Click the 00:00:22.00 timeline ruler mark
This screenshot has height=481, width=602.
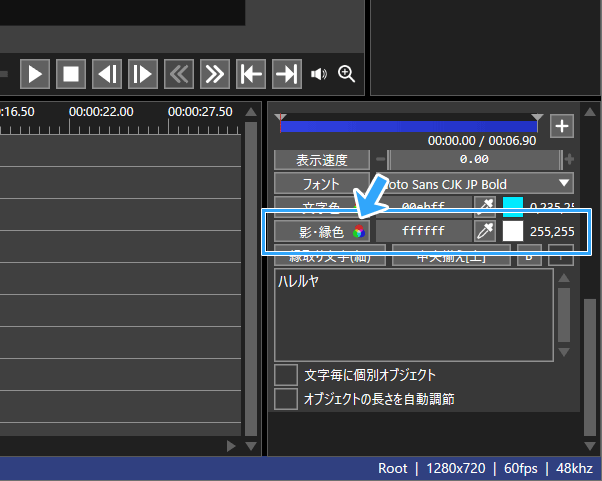(101, 112)
